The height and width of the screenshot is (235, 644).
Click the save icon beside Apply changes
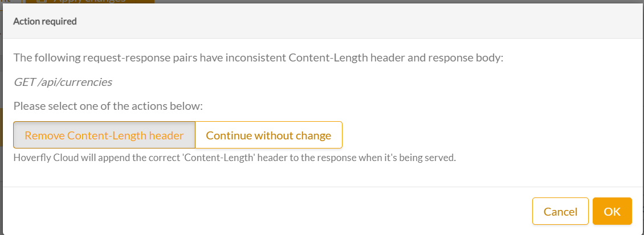click(x=42, y=1)
